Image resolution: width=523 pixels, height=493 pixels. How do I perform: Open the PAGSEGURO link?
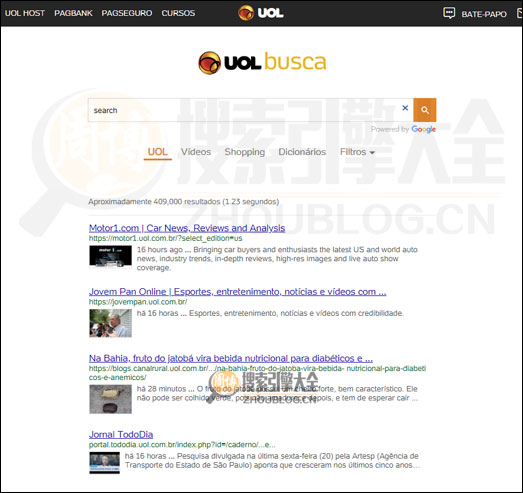tap(127, 13)
